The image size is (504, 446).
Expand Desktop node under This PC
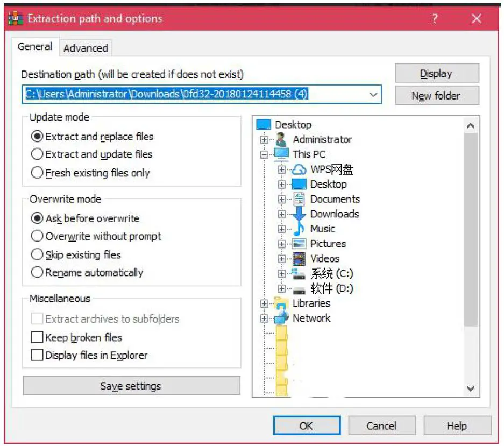coord(281,184)
